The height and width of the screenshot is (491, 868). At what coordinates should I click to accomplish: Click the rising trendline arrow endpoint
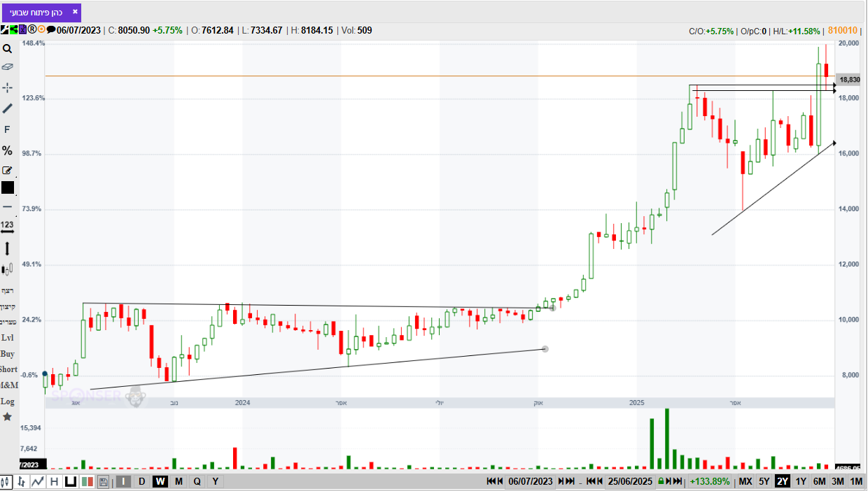coord(834,143)
